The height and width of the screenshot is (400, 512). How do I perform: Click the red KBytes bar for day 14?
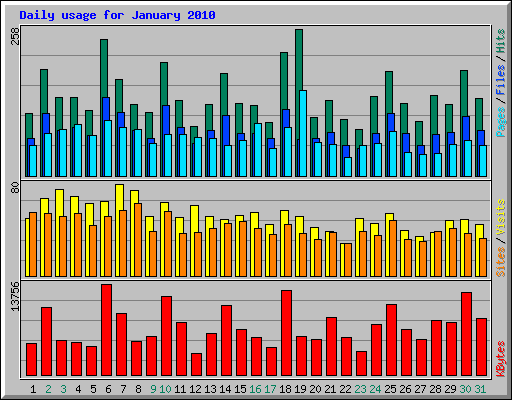click(x=226, y=341)
